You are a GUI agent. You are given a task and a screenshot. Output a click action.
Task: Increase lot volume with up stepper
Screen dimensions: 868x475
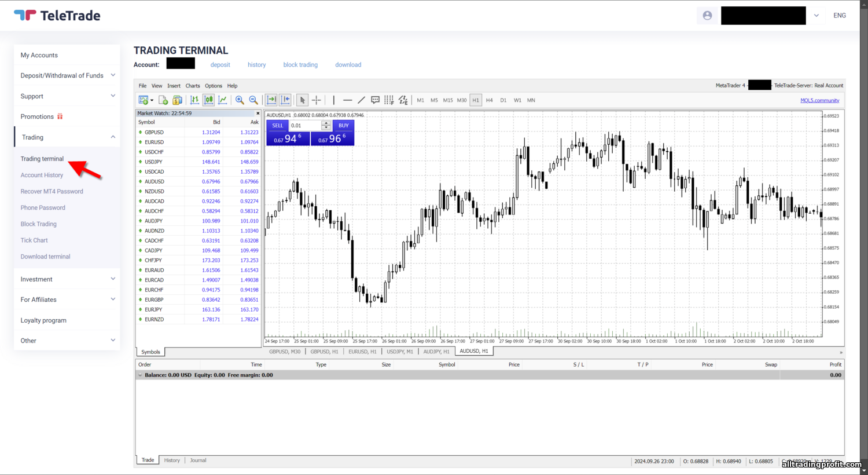click(326, 123)
